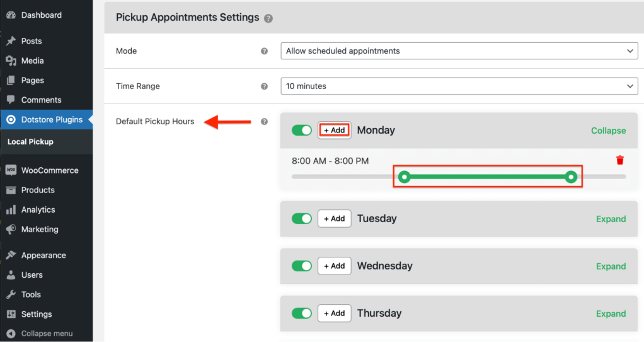Click the help icon beside Mode

point(265,51)
